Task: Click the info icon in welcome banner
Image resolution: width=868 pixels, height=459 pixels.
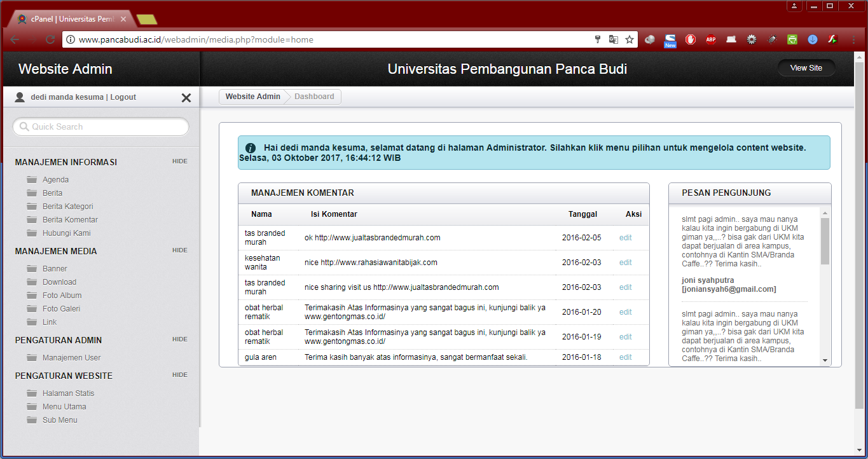Action: point(251,148)
